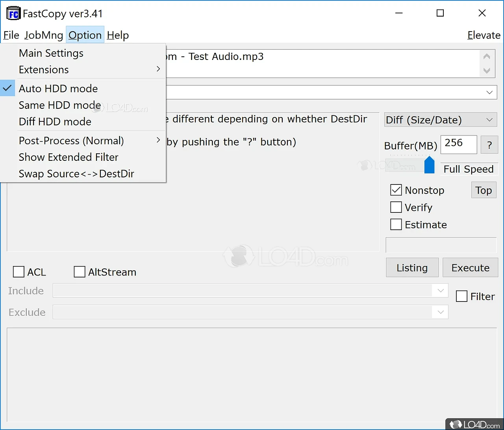Click the FastCopy app icon in title bar
Image resolution: width=504 pixels, height=430 pixels.
coord(13,13)
